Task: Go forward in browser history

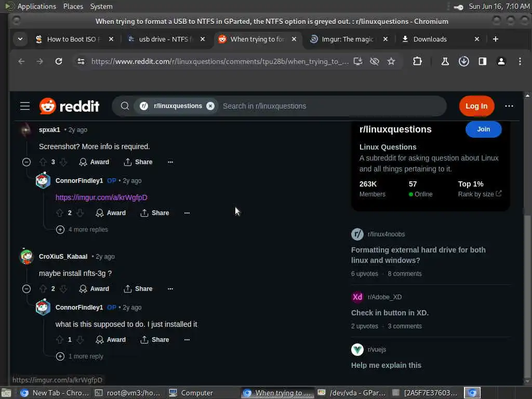Action: (x=39, y=61)
